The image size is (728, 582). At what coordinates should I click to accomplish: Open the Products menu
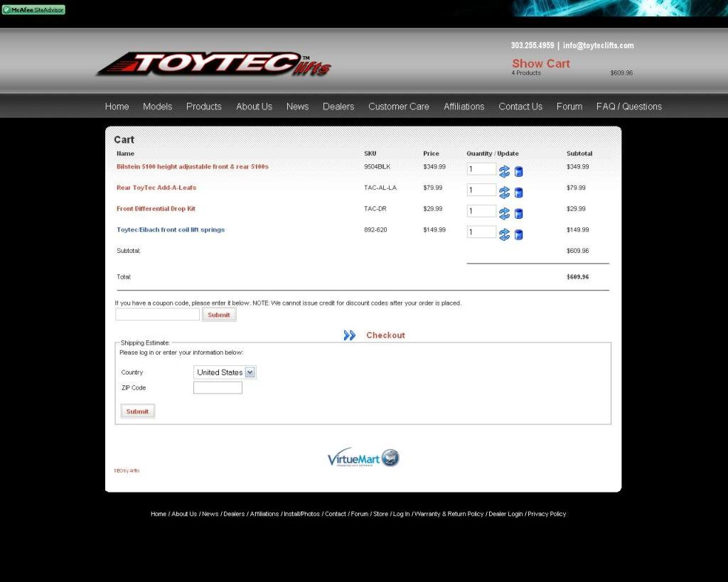(204, 107)
